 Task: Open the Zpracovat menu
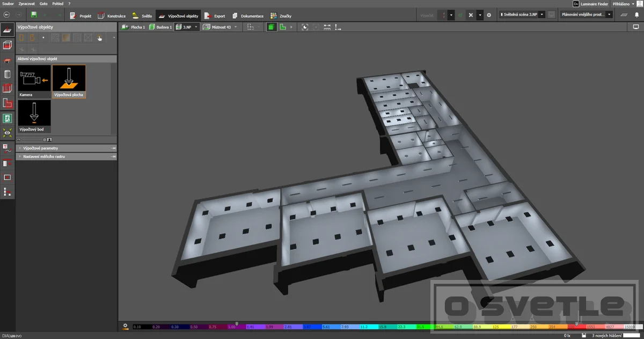[x=26, y=3]
